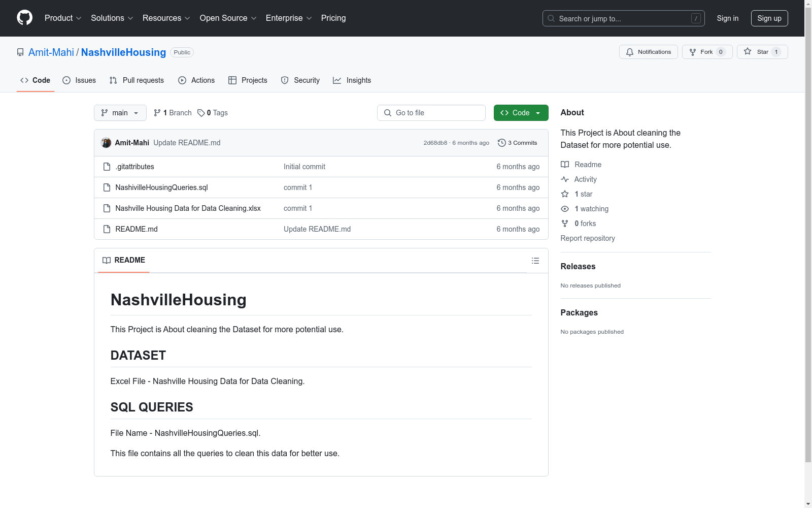The width and height of the screenshot is (812, 508).
Task: View the 3 Commits history
Action: click(518, 143)
